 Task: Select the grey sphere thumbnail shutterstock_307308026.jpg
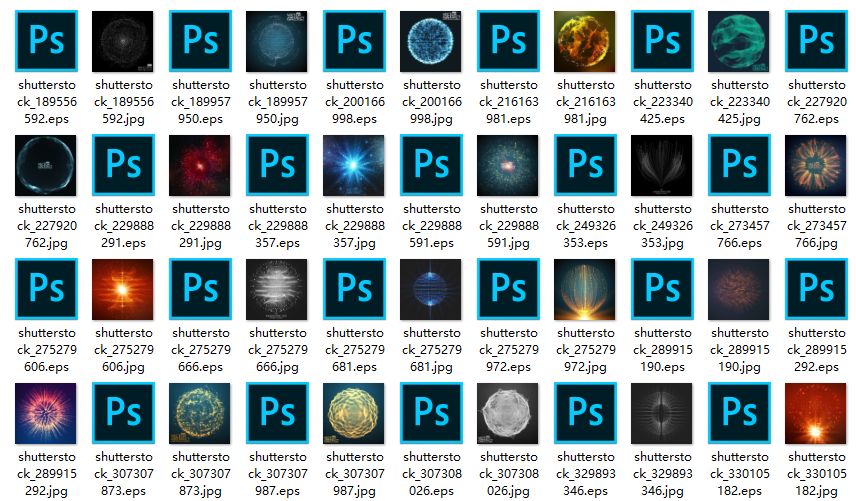click(x=508, y=413)
